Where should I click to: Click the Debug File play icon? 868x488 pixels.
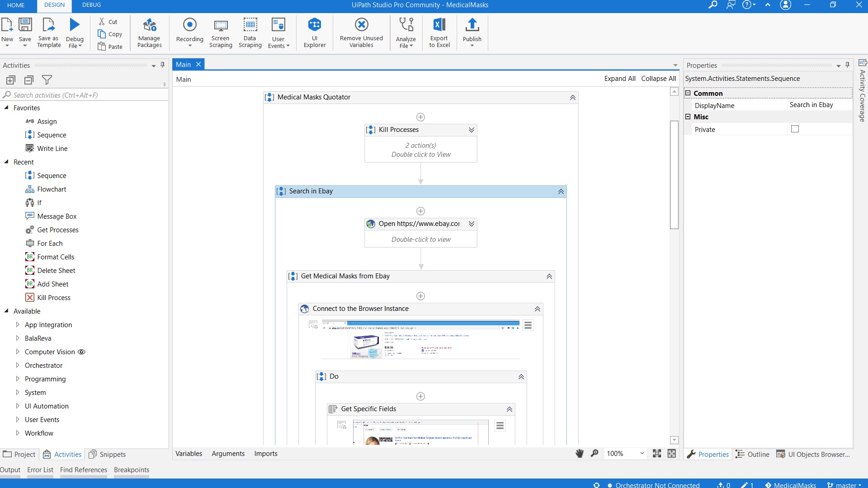75,25
